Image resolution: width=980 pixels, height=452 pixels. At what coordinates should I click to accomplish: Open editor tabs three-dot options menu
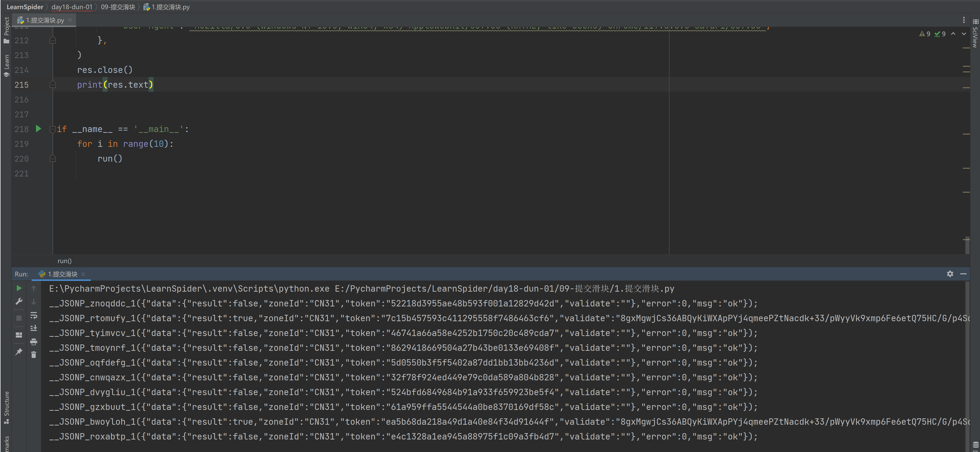964,20
